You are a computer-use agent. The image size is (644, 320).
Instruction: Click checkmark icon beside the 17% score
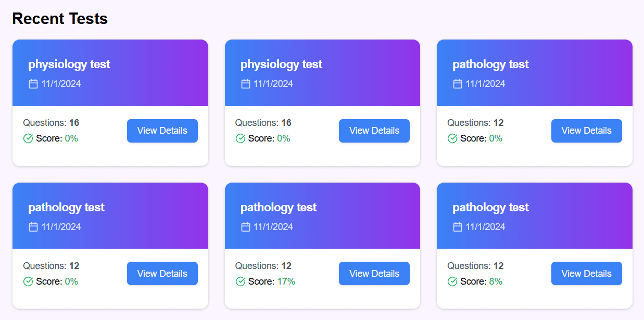pyautogui.click(x=241, y=281)
